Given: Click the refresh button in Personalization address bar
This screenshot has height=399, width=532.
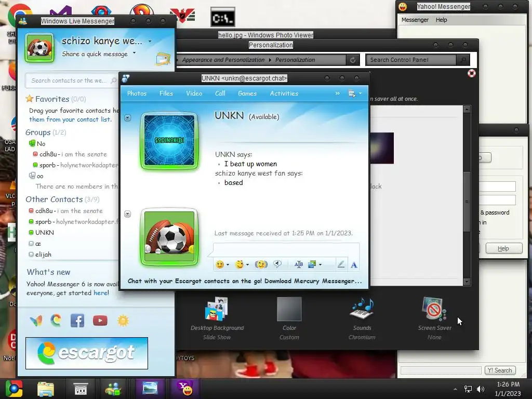Looking at the screenshot, I should pos(353,60).
